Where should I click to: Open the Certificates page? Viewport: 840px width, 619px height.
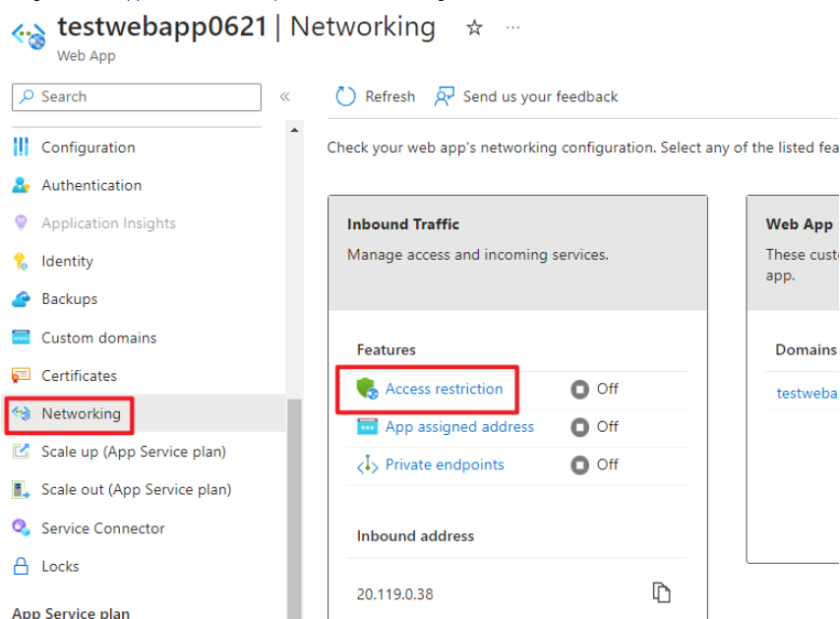(80, 376)
